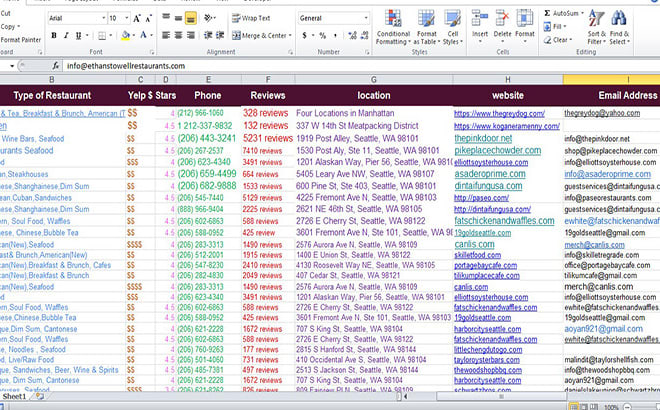The image size is (660, 410).
Task: Expand the Copy dropdown arrow
Action: click(19, 27)
